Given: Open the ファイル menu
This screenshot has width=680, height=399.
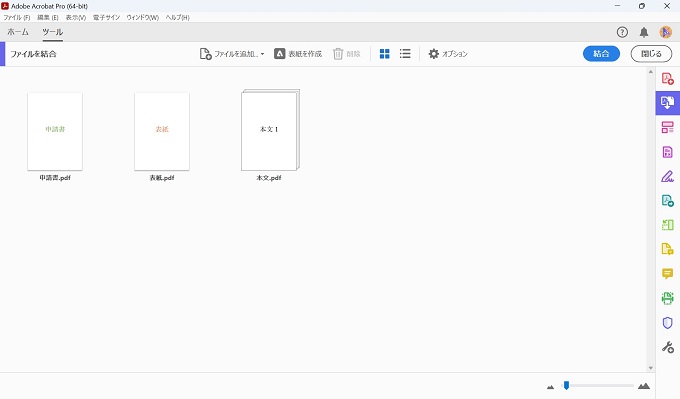Looking at the screenshot, I should (17, 17).
